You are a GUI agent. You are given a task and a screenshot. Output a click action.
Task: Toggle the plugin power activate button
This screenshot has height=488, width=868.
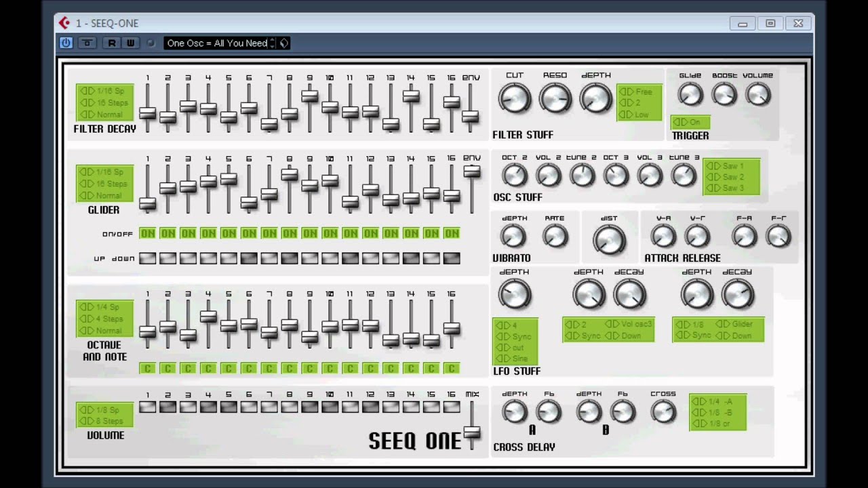[x=66, y=43]
